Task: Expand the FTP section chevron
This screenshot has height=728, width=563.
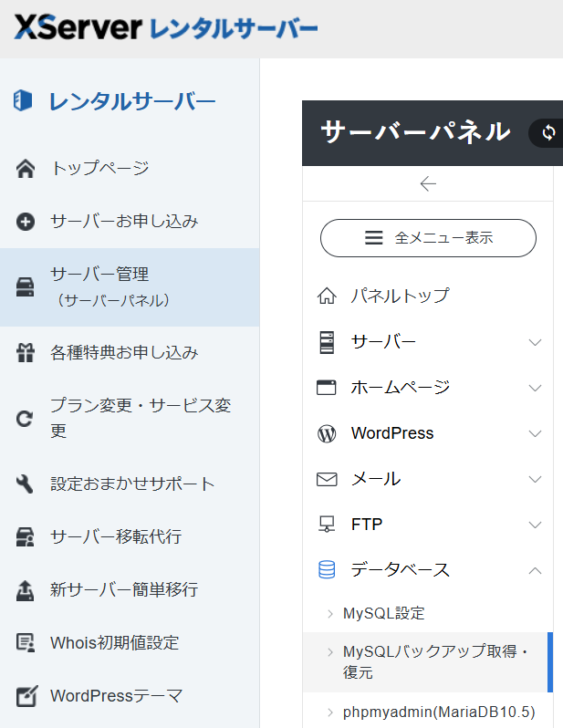Action: (x=536, y=525)
